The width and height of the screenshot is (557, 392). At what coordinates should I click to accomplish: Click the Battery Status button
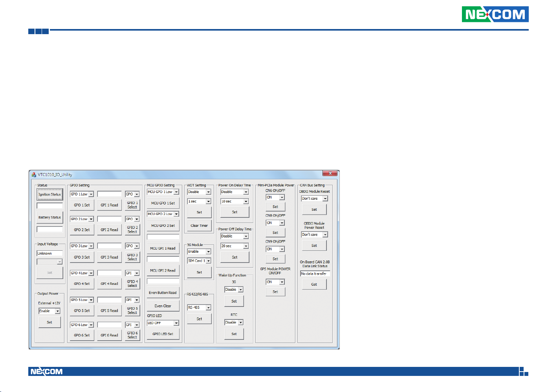coord(49,217)
